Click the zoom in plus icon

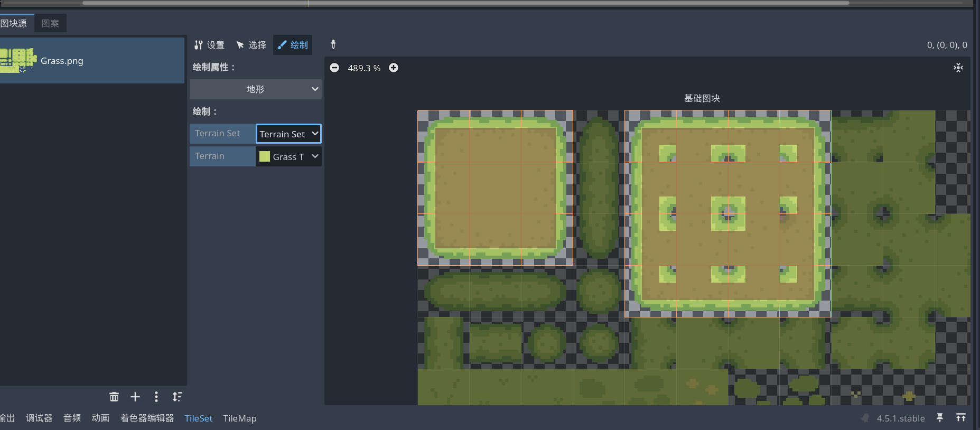coord(394,68)
